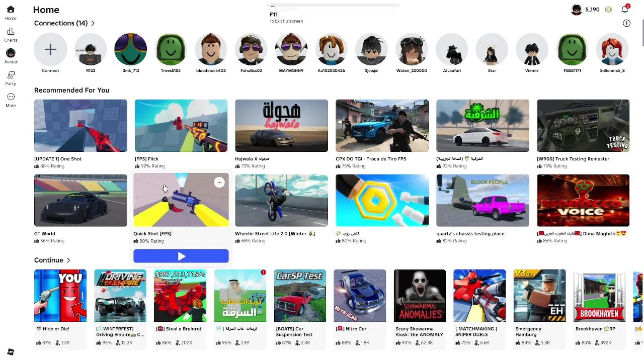Click the Connect plus button

click(x=50, y=49)
